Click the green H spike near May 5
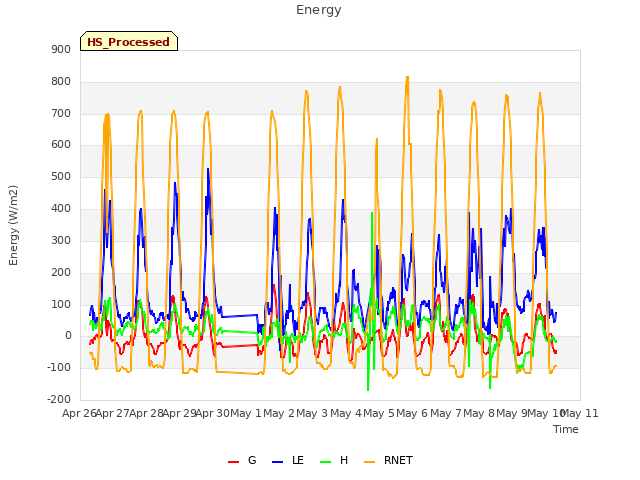The height and width of the screenshot is (480, 640). [x=372, y=213]
